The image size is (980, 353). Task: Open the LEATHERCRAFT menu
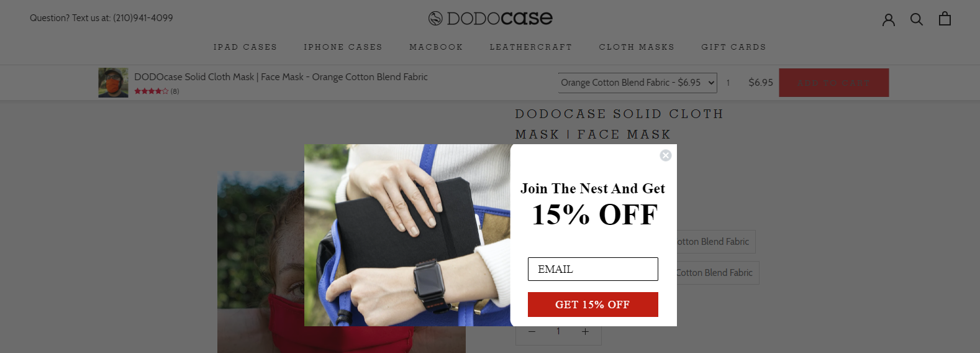531,47
